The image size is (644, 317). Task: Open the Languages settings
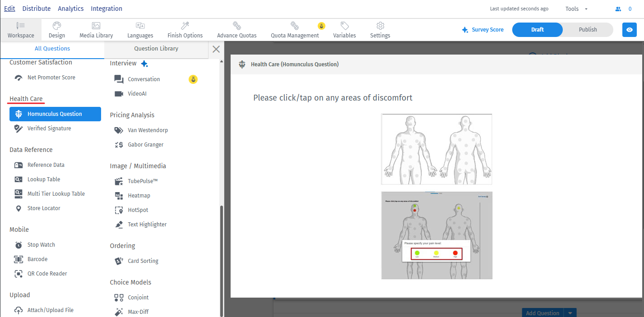[140, 30]
